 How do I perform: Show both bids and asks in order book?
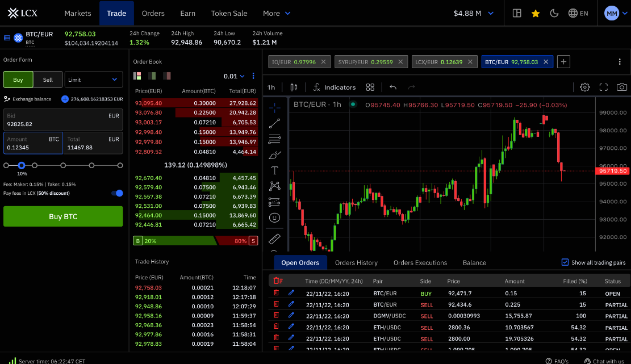137,76
